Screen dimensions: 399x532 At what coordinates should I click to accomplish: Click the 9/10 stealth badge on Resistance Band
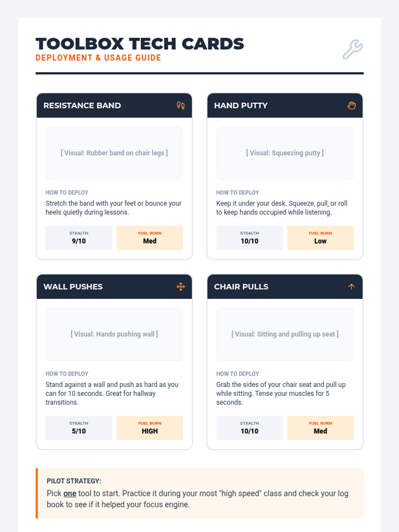[79, 238]
